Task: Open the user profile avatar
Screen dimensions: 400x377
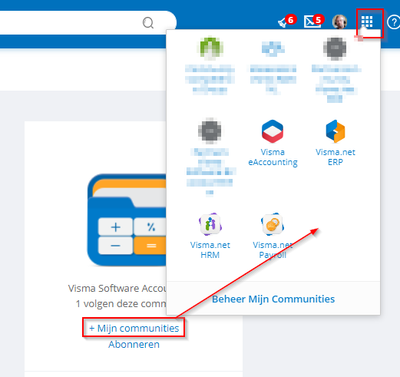Action: click(340, 22)
